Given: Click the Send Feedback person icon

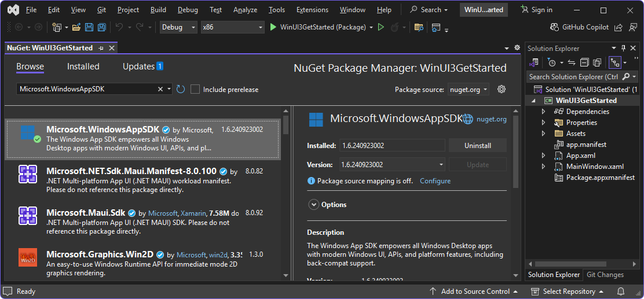Looking at the screenshot, I should (x=632, y=28).
